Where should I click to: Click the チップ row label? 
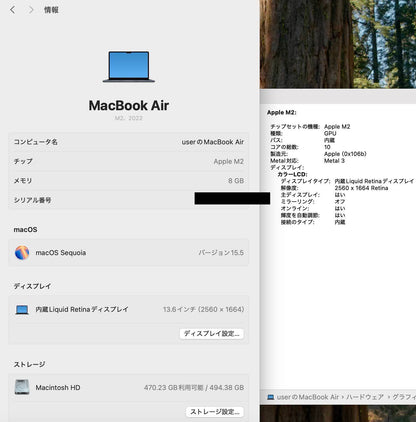coord(23,161)
